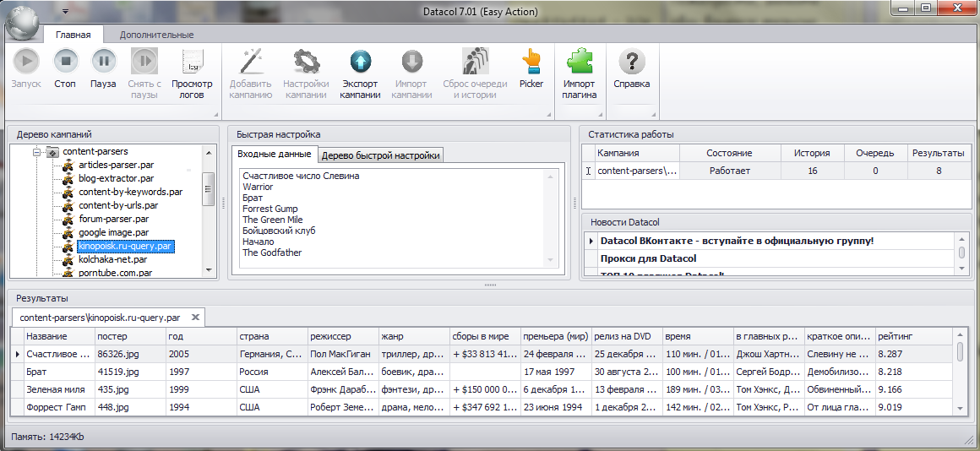This screenshot has width=980, height=451.
Task: Collapse the content-parsers tree folder
Action: point(37,151)
